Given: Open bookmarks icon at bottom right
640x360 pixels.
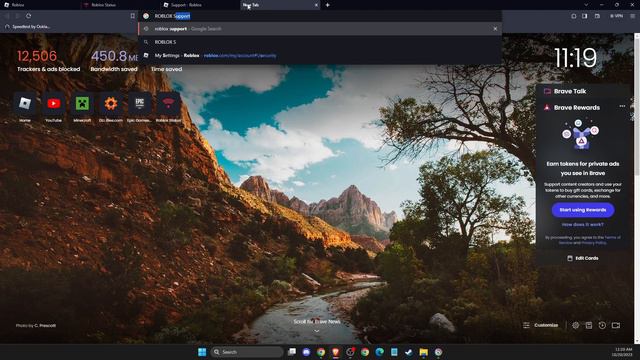Looking at the screenshot, I should (589, 325).
